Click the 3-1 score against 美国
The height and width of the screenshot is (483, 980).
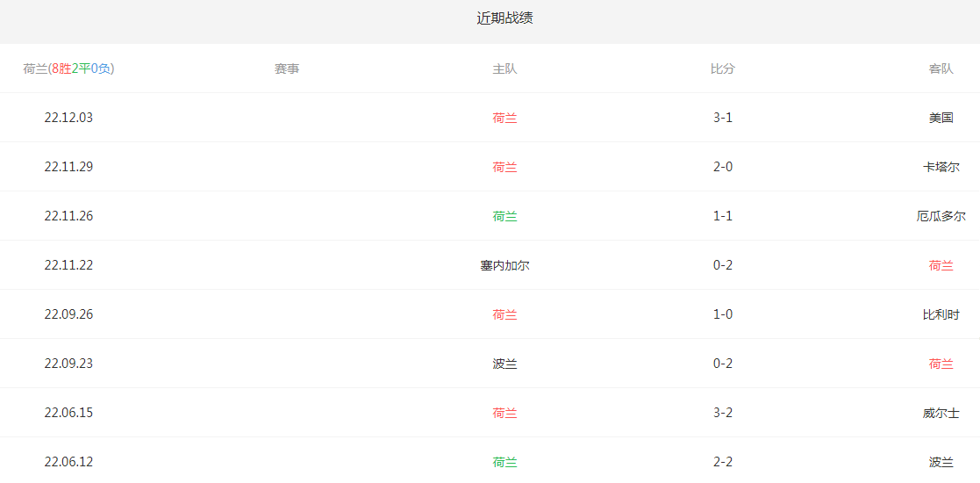[722, 118]
